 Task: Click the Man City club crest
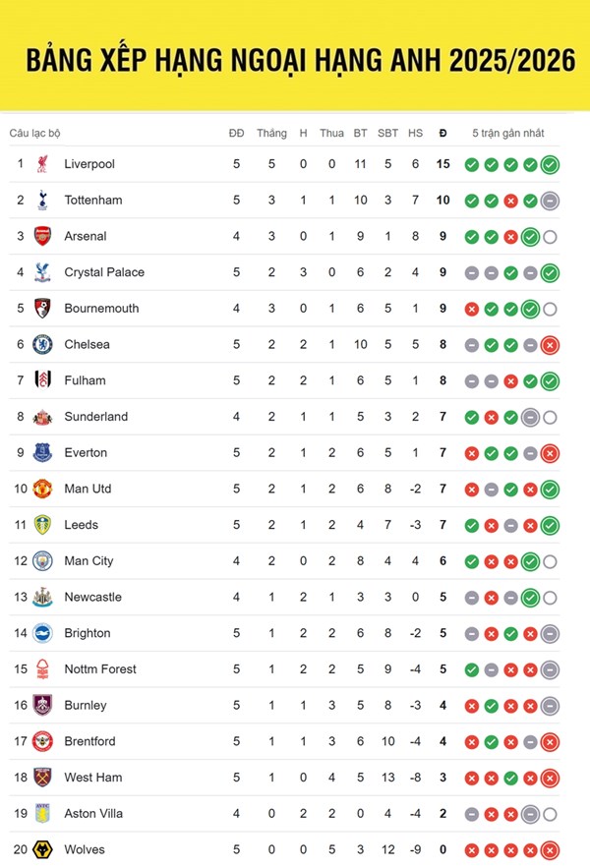tap(42, 561)
